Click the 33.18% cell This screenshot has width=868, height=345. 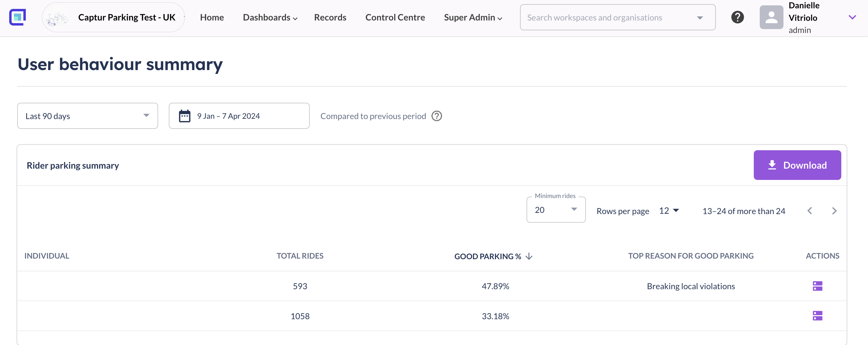pyautogui.click(x=495, y=316)
